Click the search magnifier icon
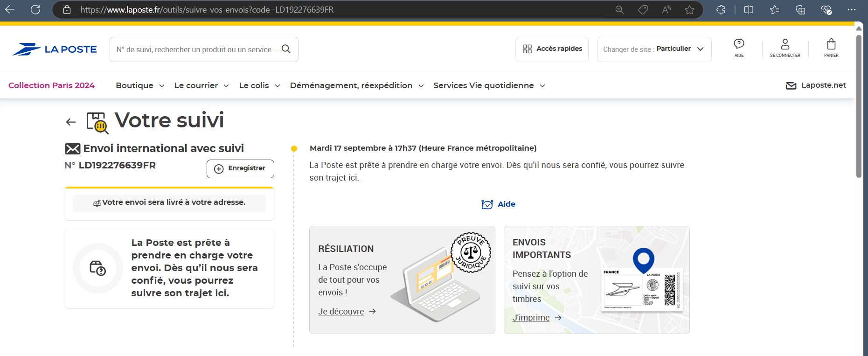The image size is (868, 356). pos(286,49)
